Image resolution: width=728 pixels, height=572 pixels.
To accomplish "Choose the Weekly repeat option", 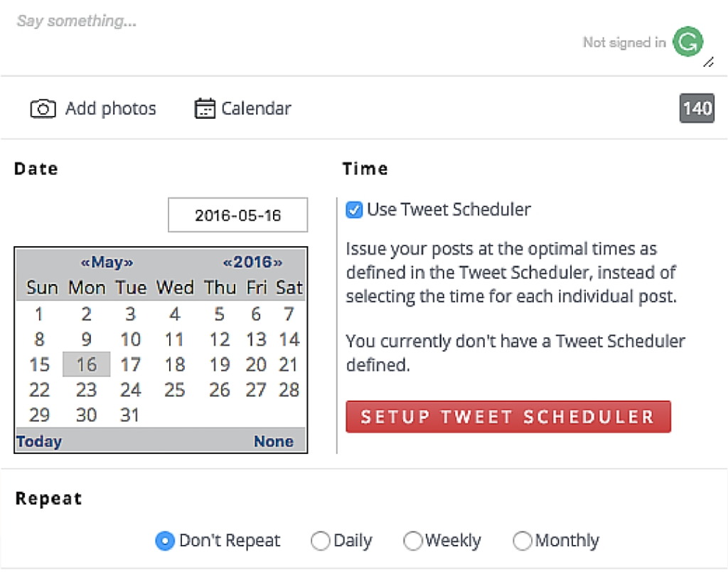I will pos(413,541).
